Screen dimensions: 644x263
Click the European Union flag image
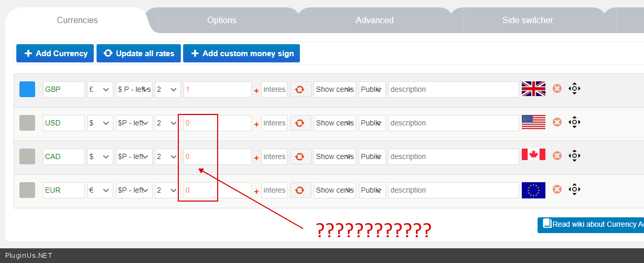point(533,190)
